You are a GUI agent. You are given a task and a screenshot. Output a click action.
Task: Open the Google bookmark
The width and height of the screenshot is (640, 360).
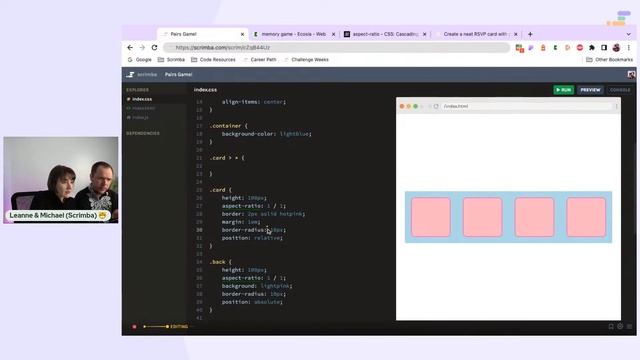139,60
